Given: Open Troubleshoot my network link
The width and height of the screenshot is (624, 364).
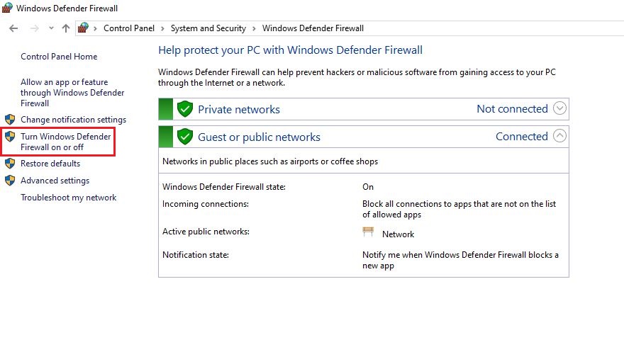Looking at the screenshot, I should click(x=69, y=198).
